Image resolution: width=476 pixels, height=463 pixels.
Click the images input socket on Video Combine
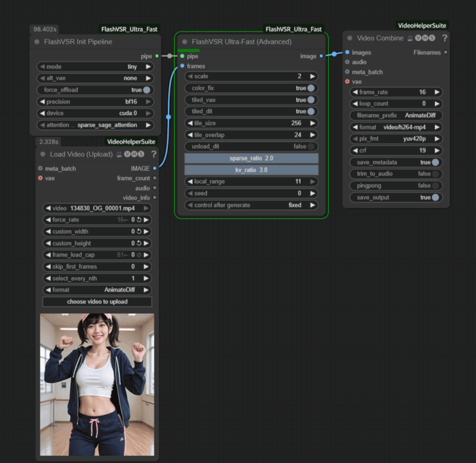(347, 52)
